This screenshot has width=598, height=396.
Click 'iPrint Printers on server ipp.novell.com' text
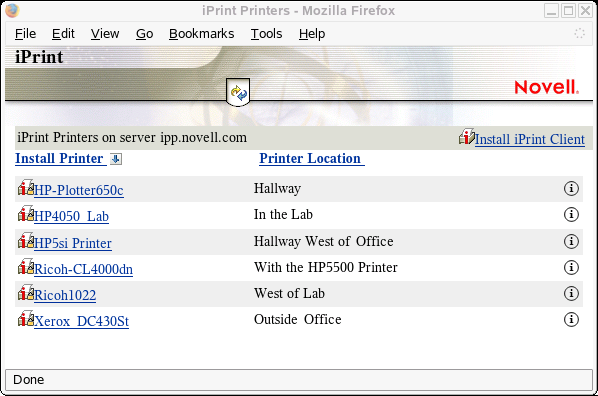click(132, 137)
